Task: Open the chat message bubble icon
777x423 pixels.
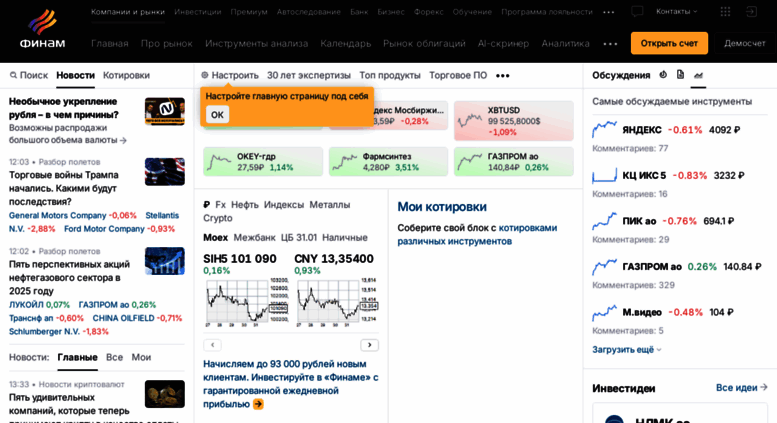Action: 637,11
